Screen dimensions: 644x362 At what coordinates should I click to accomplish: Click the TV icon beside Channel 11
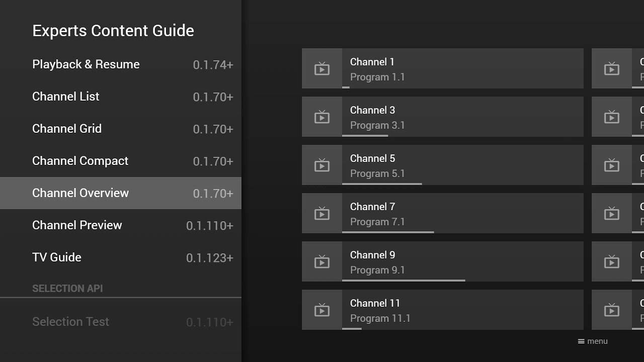coord(322,310)
